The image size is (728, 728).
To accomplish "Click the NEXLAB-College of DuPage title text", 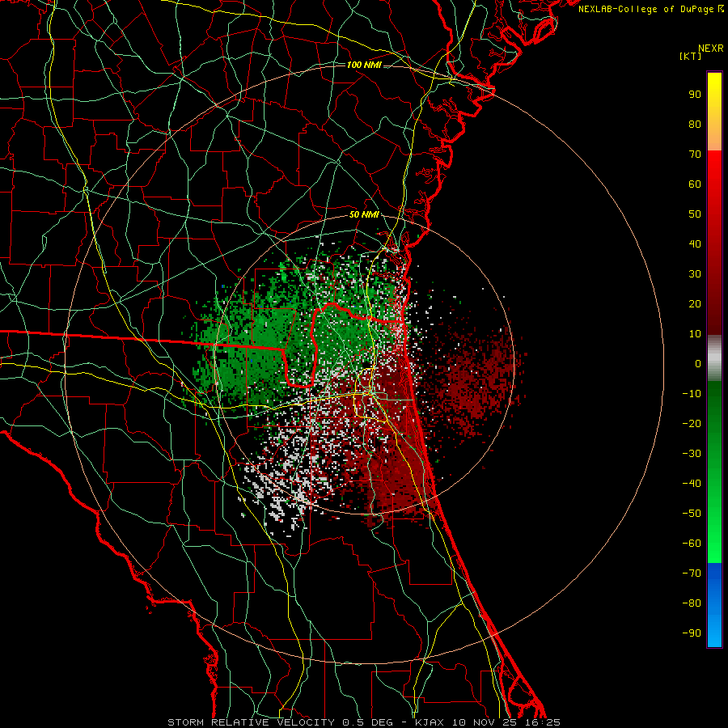I will click(651, 9).
